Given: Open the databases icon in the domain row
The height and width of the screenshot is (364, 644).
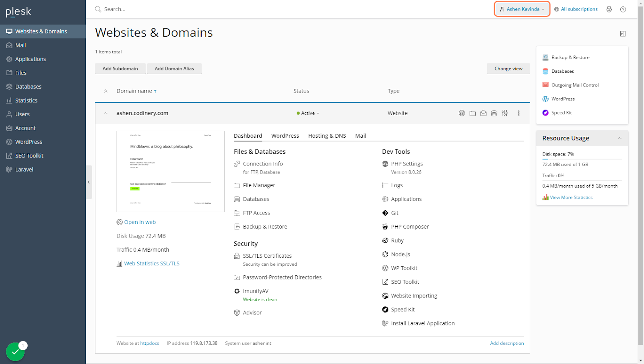Looking at the screenshot, I should (494, 113).
